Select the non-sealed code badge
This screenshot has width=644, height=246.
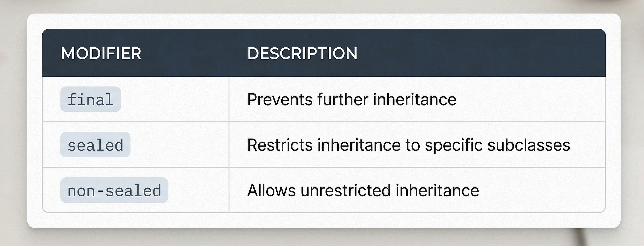(114, 190)
